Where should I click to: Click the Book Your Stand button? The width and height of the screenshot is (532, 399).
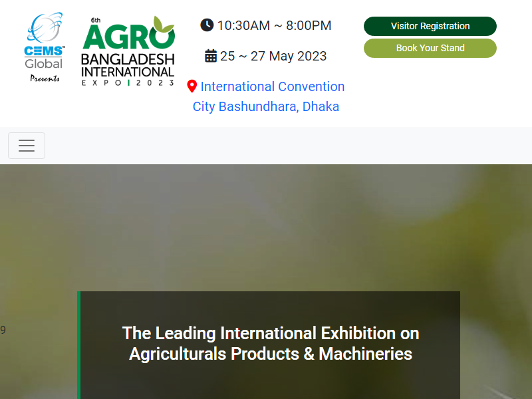click(x=430, y=48)
